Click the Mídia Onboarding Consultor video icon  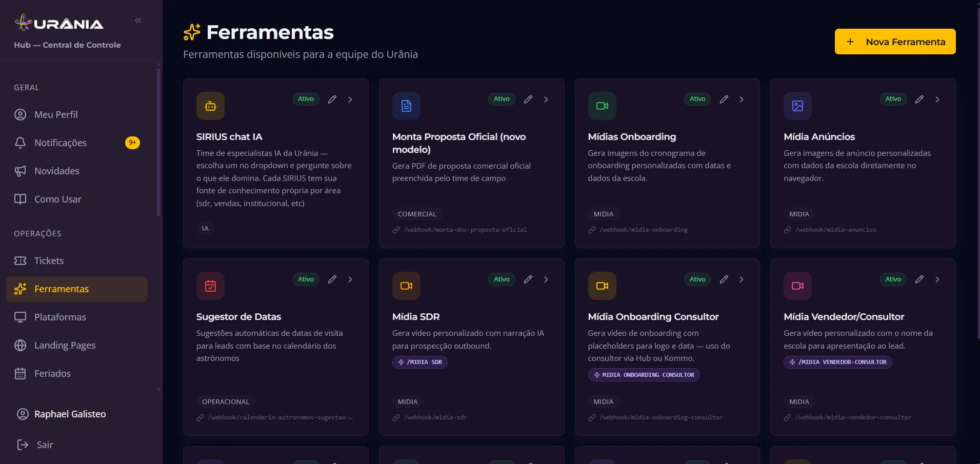coord(602,286)
